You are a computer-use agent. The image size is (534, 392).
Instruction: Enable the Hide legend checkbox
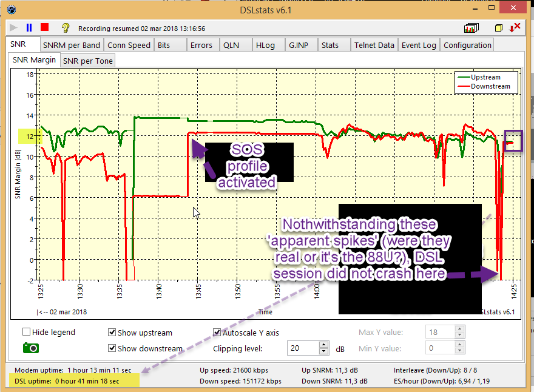tap(26, 332)
